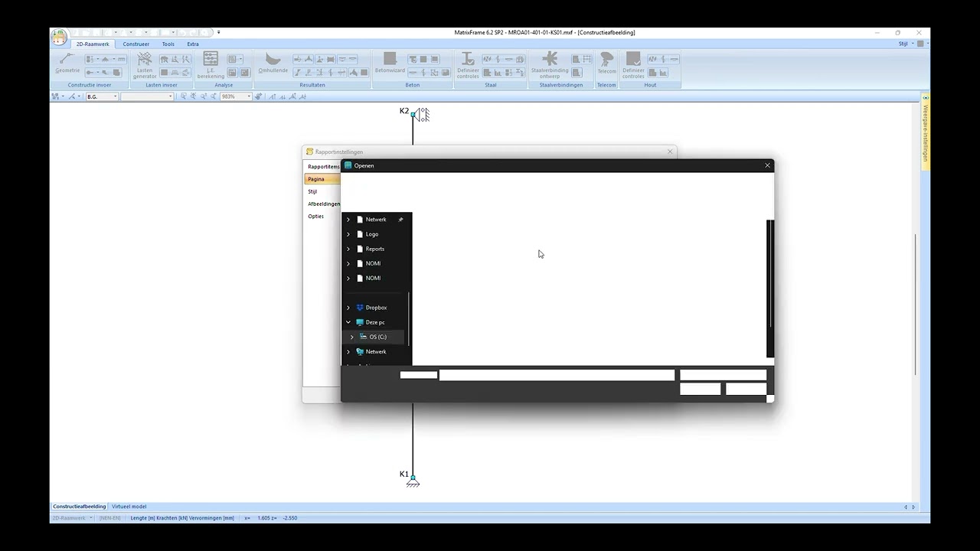Image resolution: width=980 pixels, height=551 pixels.
Task: Open the Extra ribbon tab
Action: [x=193, y=44]
